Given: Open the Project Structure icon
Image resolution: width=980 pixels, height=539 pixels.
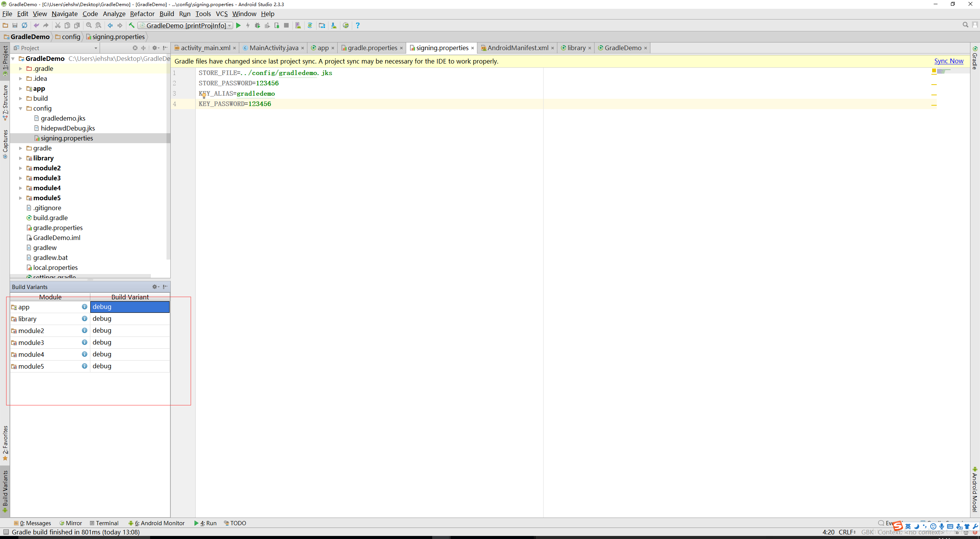Looking at the screenshot, I should 322,25.
